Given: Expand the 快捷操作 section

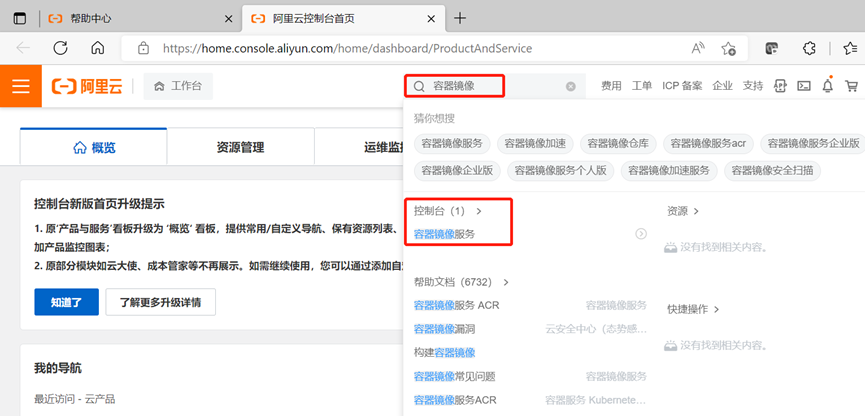Looking at the screenshot, I should (x=693, y=310).
